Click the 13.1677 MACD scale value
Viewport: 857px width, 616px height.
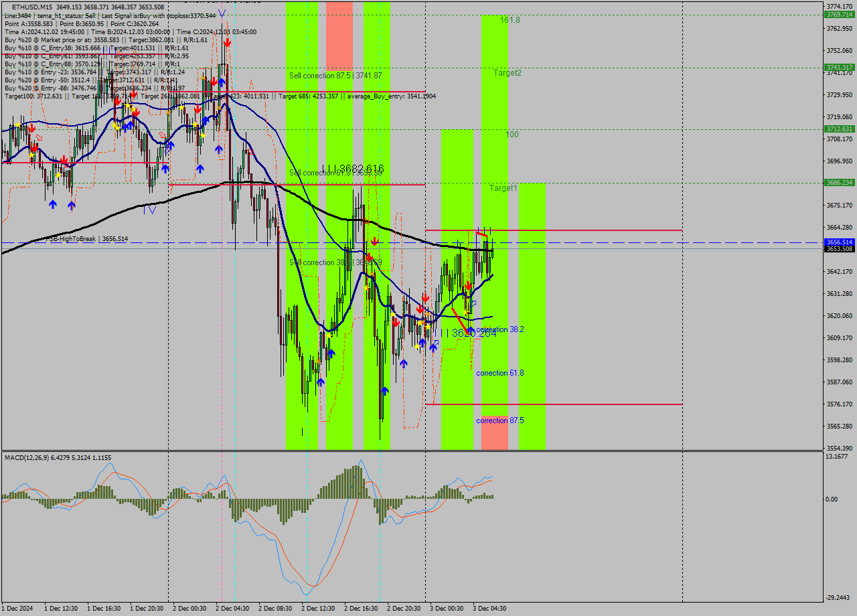838,457
